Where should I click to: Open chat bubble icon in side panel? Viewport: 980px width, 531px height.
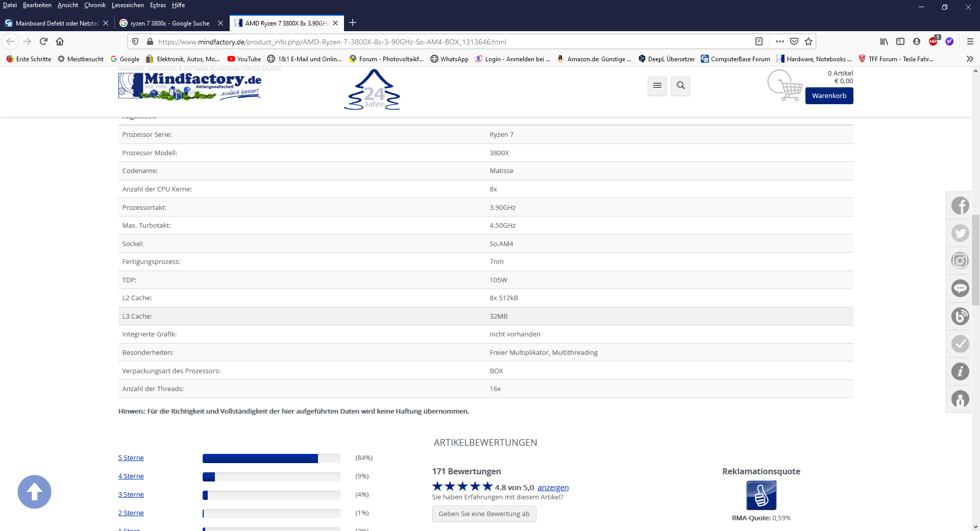pyautogui.click(x=960, y=288)
